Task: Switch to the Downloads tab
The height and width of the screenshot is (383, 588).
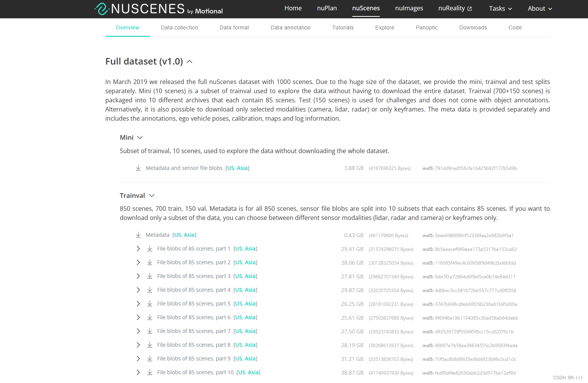Action: [473, 27]
